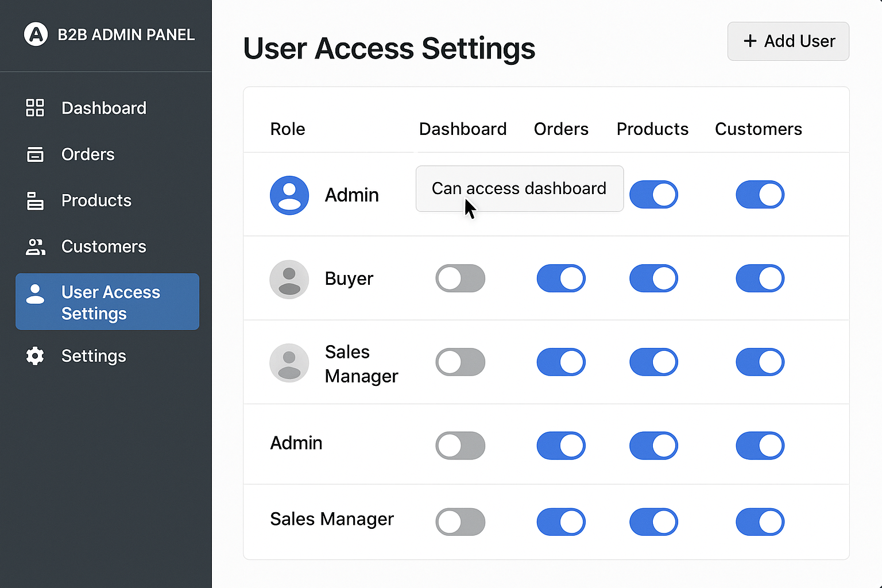The width and height of the screenshot is (882, 588).
Task: Toggle Products for Sales Manager with avatar
Action: (653, 362)
